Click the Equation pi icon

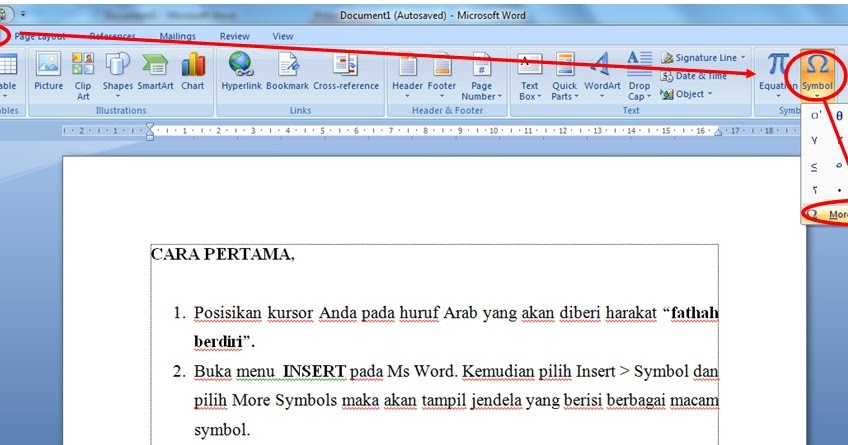[778, 64]
